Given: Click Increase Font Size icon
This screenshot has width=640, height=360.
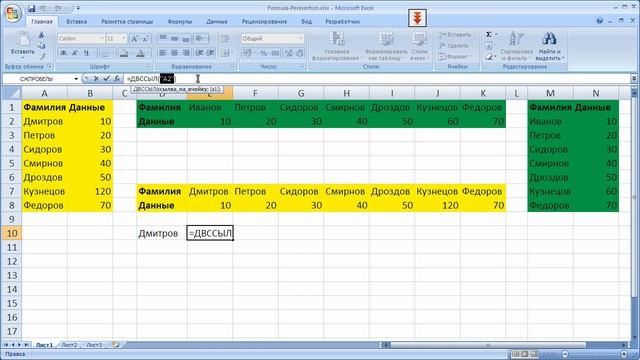Looking at the screenshot, I should (134, 38).
